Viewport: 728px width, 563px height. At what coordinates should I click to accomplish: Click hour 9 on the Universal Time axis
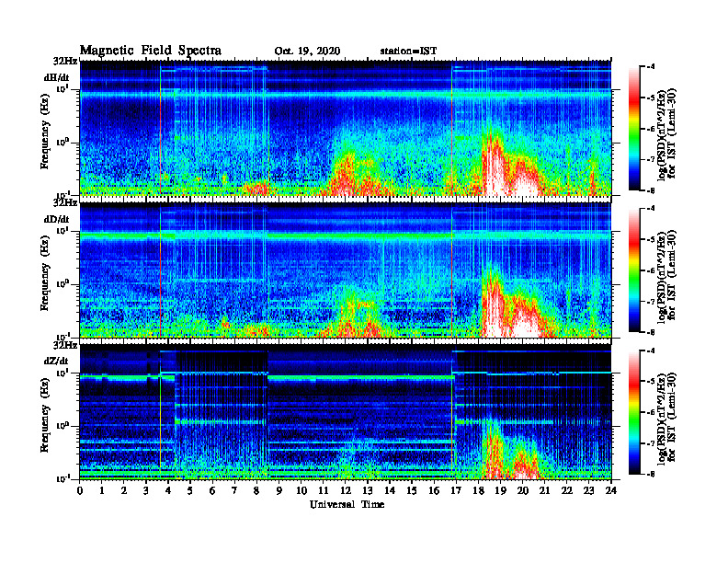coord(279,490)
